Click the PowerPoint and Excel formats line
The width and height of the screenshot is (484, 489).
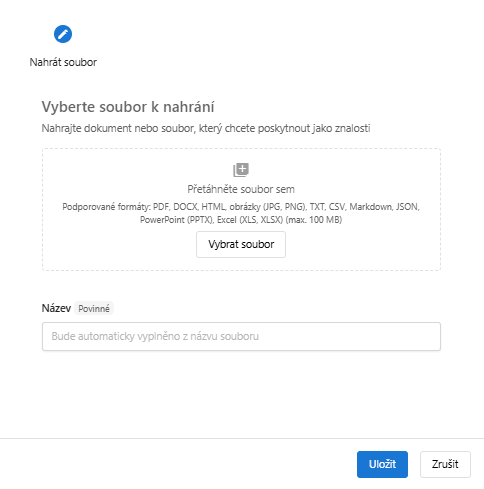(241, 220)
